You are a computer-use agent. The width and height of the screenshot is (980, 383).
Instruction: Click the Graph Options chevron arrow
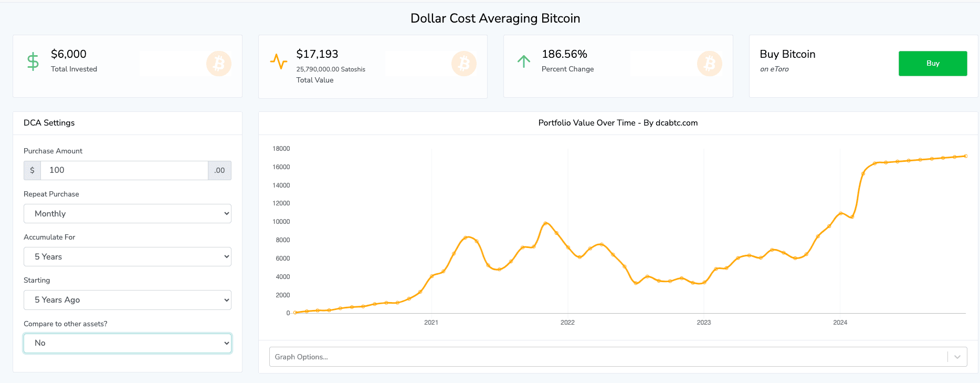point(957,357)
